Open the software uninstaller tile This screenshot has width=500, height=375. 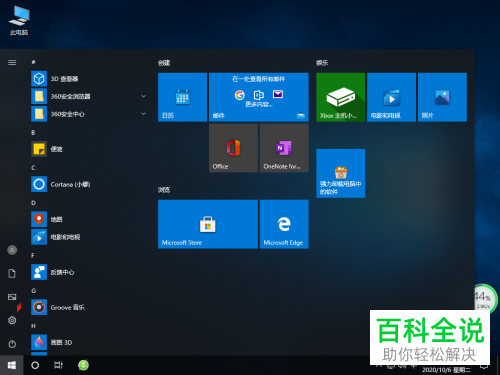click(341, 173)
